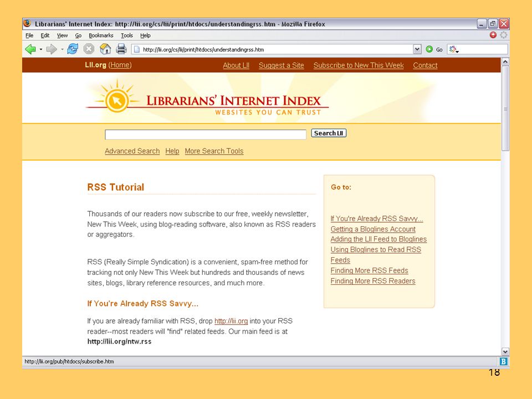The image size is (532, 399).
Task: Click the Firefox icon in the title bar
Action: (28, 24)
